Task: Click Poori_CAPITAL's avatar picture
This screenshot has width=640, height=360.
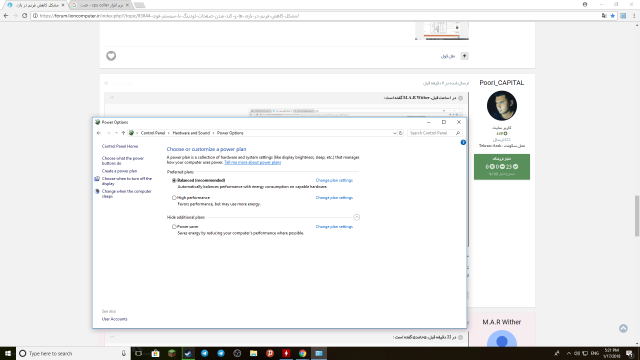Action: point(502,106)
